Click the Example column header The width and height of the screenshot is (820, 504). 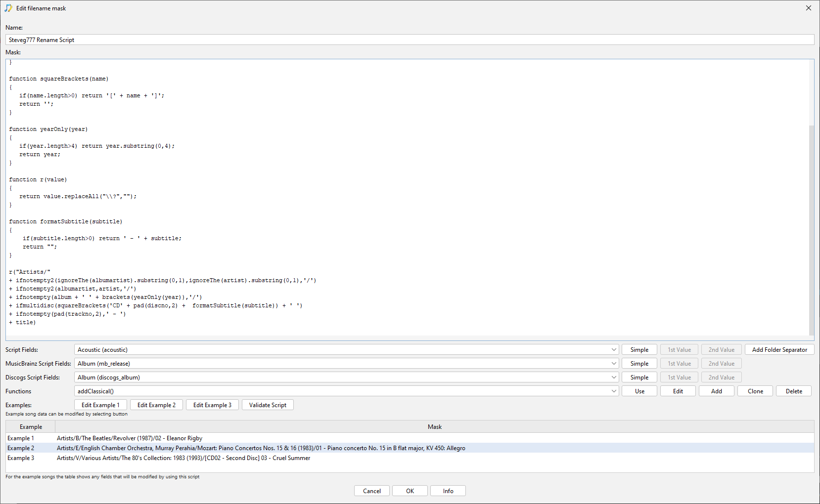[31, 427]
